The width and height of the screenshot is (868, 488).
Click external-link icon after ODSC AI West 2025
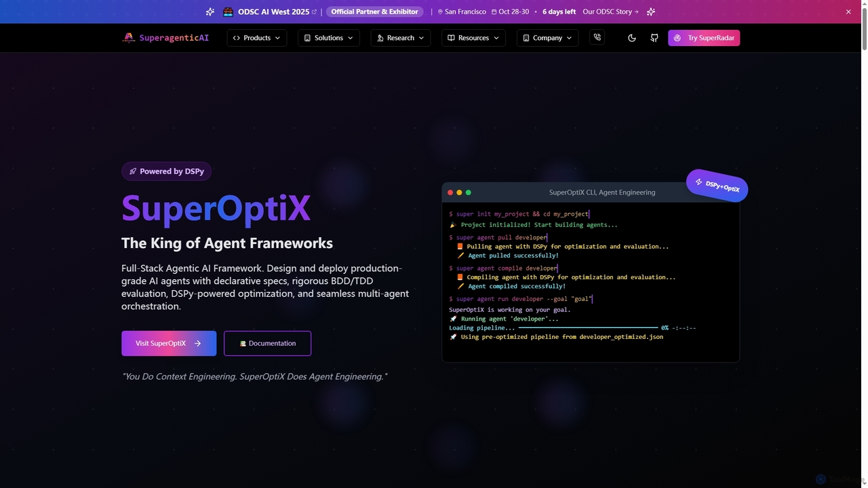(x=314, y=12)
